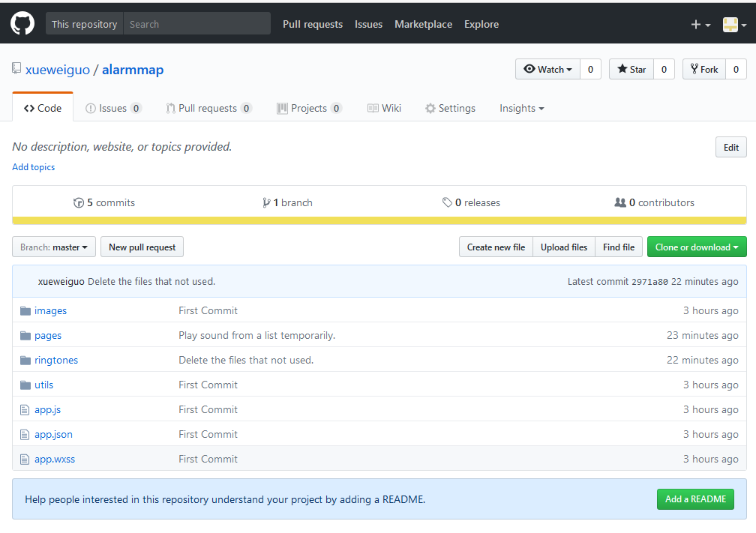Focus the Search input field
Viewport: 756px width, 533px height.
(196, 24)
